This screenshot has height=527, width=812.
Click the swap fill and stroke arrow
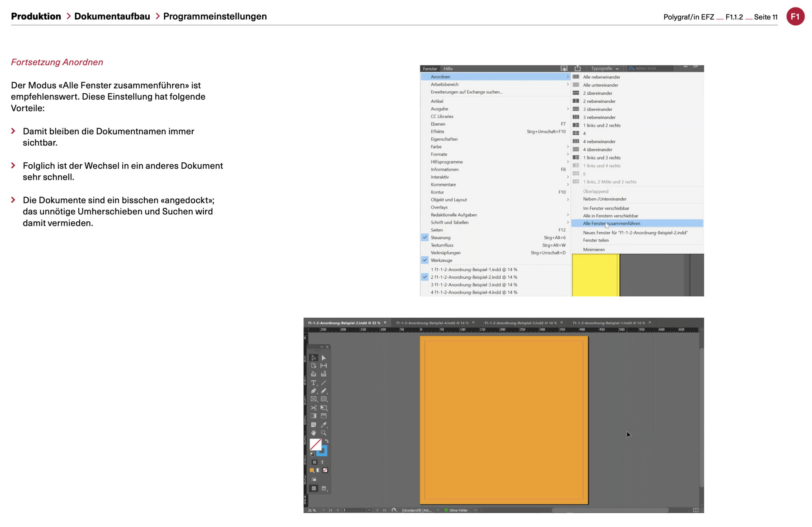[327, 441]
